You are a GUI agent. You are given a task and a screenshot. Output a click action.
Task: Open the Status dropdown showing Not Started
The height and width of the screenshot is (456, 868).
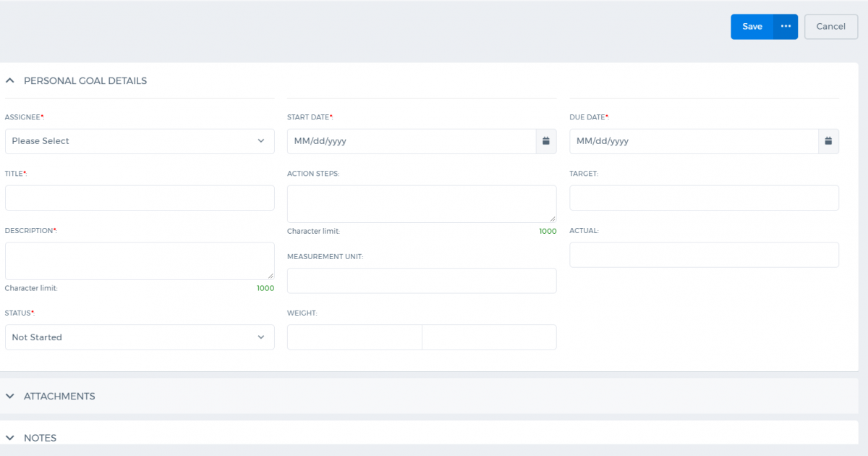(x=140, y=337)
